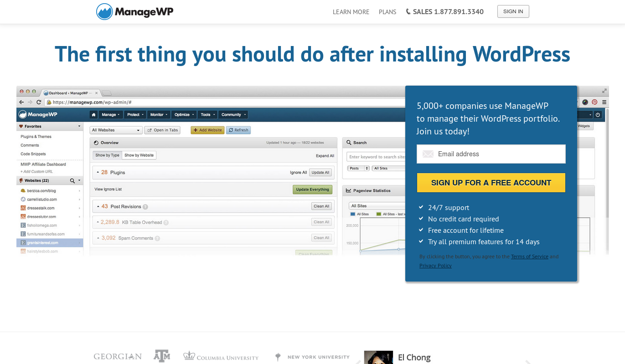Click the help icon beside Post Revisions

[145, 207]
